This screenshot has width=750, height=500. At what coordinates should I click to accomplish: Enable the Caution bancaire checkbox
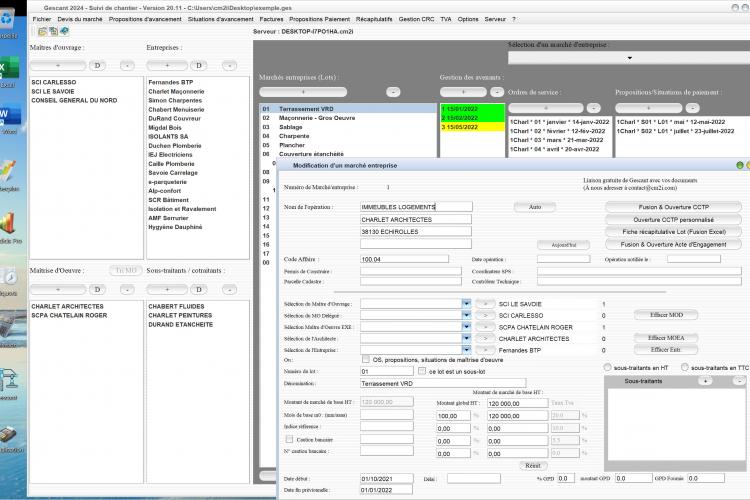point(289,439)
